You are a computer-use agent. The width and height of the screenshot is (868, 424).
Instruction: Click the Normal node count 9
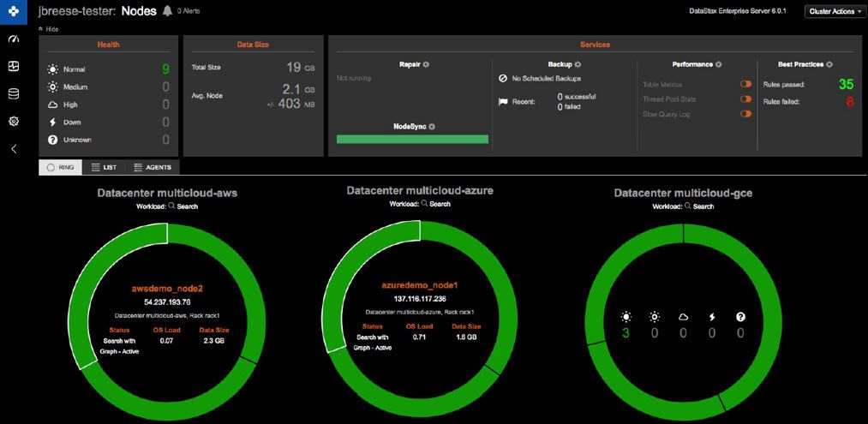[x=165, y=69]
